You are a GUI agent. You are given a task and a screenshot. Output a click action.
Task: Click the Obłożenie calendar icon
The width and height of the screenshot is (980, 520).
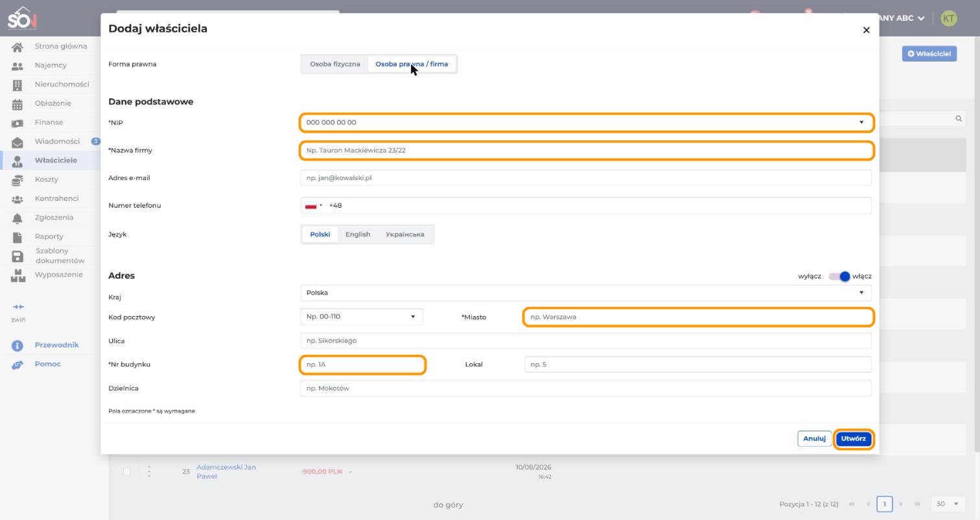17,104
